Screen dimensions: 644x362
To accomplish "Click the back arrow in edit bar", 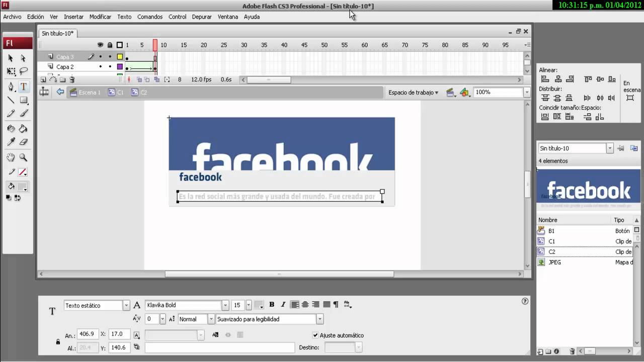I will pyautogui.click(x=60, y=92).
